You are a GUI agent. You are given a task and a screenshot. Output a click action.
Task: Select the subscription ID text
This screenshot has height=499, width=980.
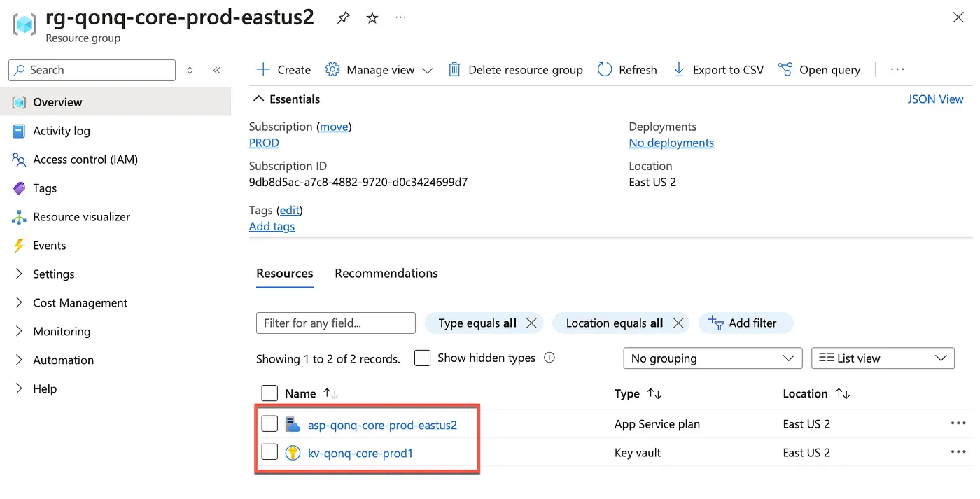358,183
